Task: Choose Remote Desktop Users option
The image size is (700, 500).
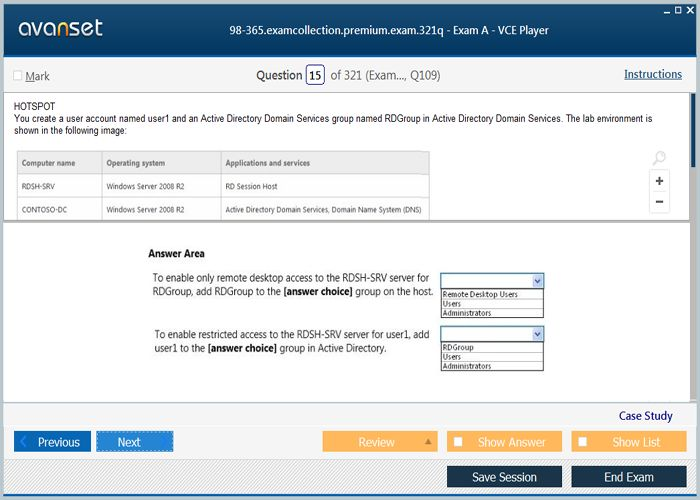Action: click(492, 294)
